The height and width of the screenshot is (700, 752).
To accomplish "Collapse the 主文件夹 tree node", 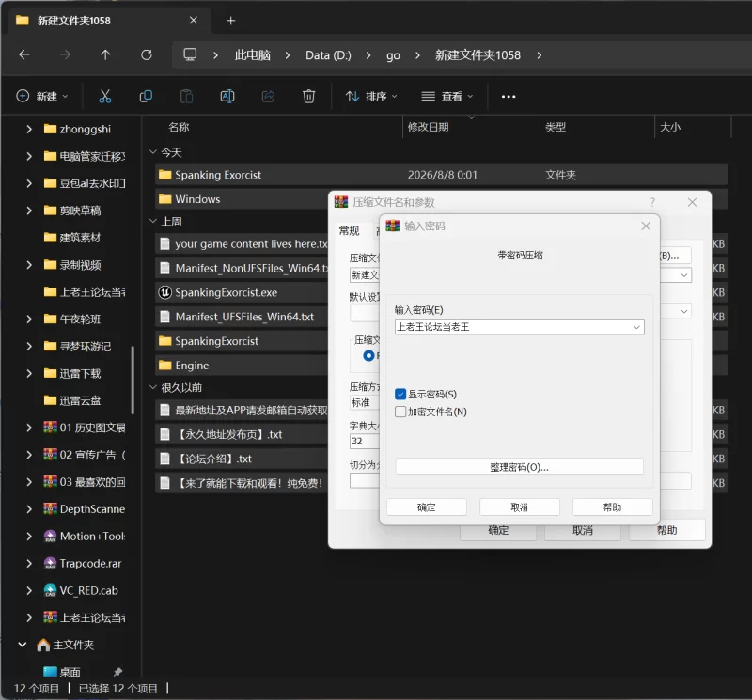I will [22, 645].
